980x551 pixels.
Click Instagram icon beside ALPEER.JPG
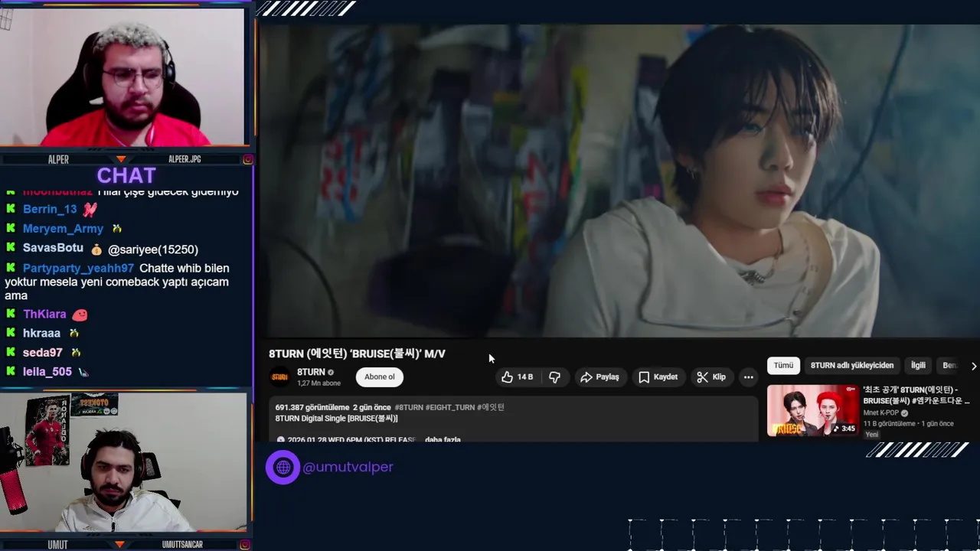click(247, 159)
